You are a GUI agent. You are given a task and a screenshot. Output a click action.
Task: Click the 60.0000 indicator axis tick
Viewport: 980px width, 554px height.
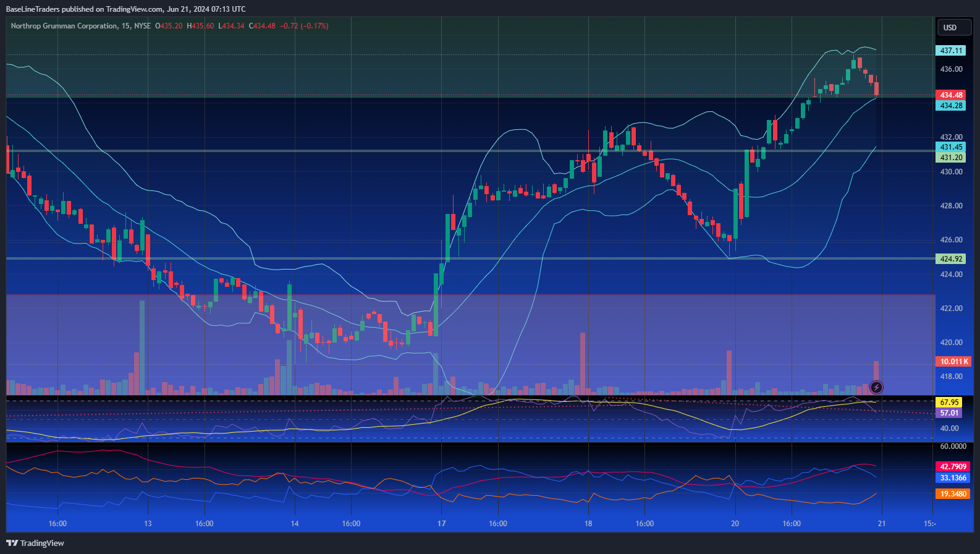click(953, 446)
